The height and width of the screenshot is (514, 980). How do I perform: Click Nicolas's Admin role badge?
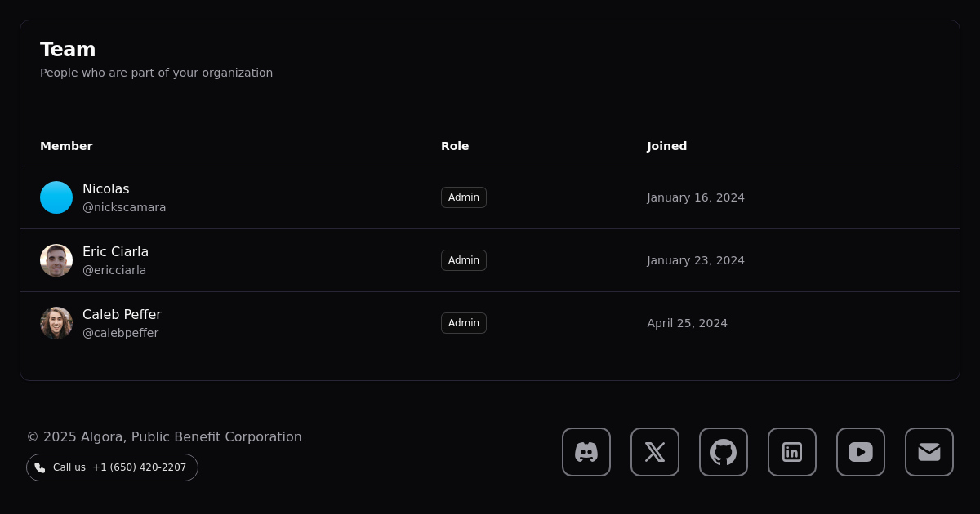tap(464, 197)
